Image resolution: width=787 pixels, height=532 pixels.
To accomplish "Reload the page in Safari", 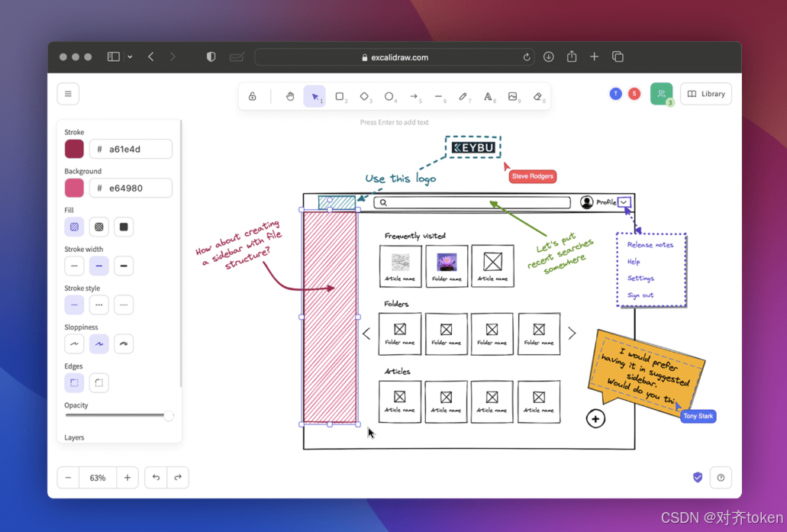I will click(x=527, y=57).
